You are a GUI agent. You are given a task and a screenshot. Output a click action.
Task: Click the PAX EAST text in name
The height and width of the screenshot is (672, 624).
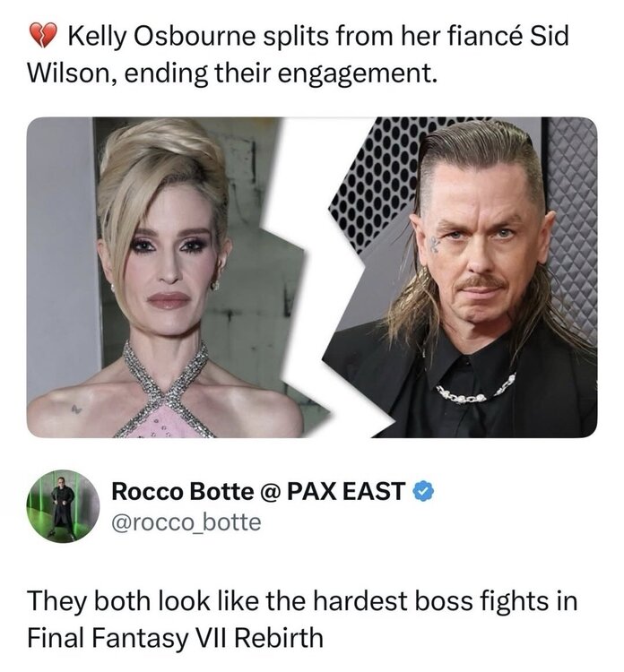click(346, 491)
